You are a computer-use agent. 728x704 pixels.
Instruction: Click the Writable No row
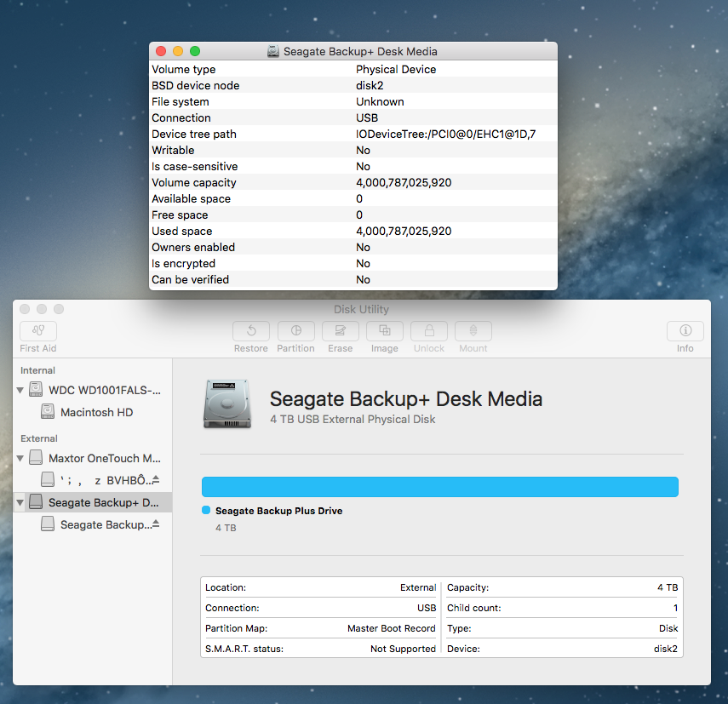[353, 151]
